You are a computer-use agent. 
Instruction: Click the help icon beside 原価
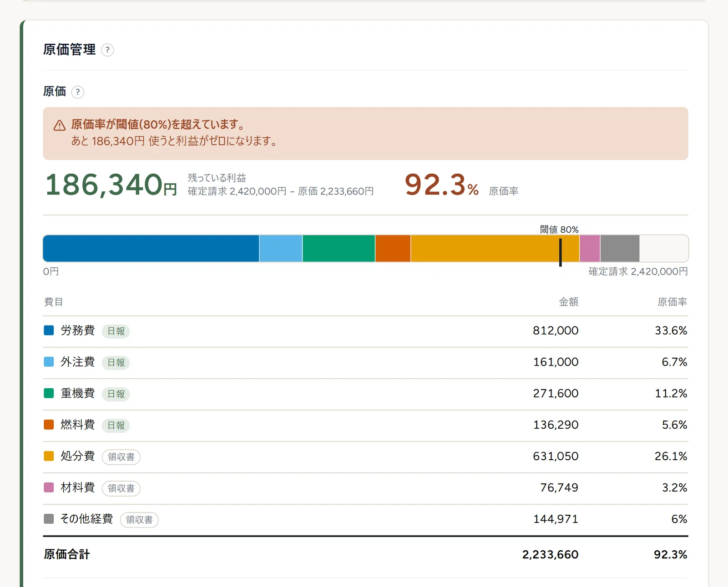(78, 92)
